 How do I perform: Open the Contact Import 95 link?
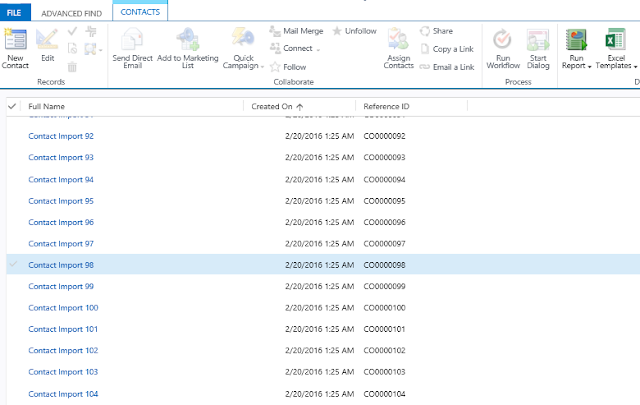(x=61, y=201)
